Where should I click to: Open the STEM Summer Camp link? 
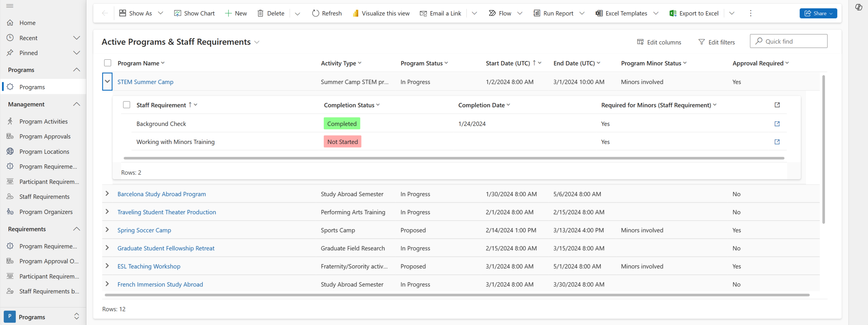(x=145, y=82)
